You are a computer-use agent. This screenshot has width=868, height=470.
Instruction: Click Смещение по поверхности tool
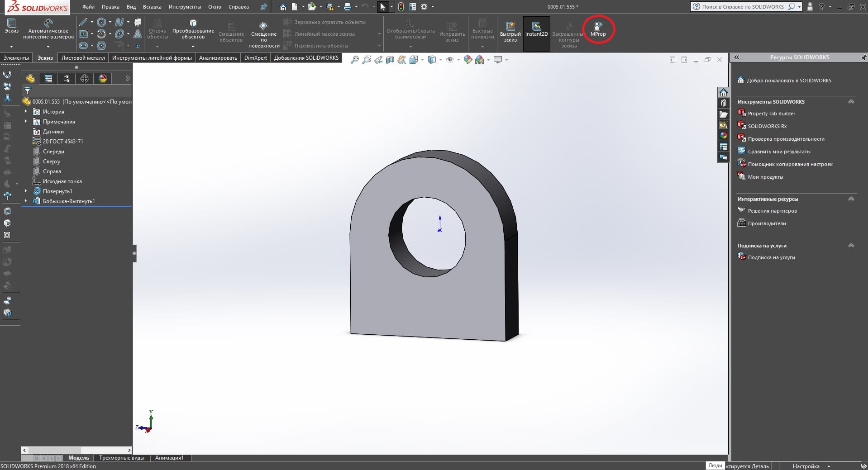click(x=264, y=34)
